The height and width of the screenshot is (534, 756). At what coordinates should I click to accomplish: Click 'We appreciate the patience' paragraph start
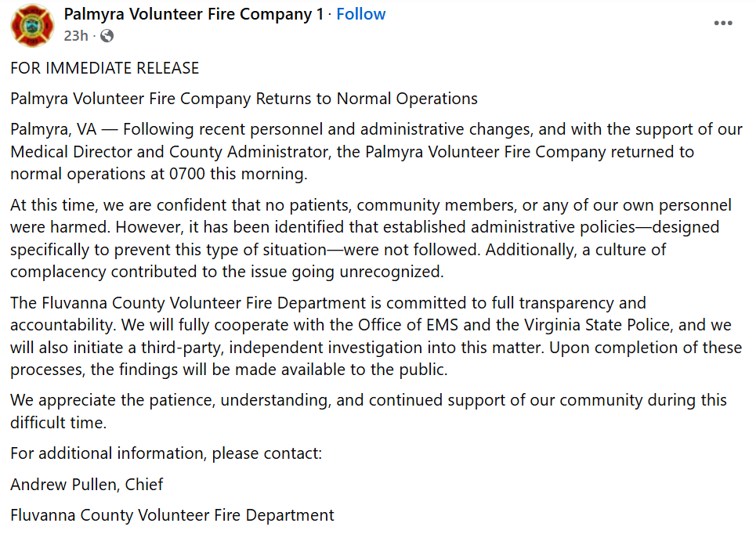(110, 400)
